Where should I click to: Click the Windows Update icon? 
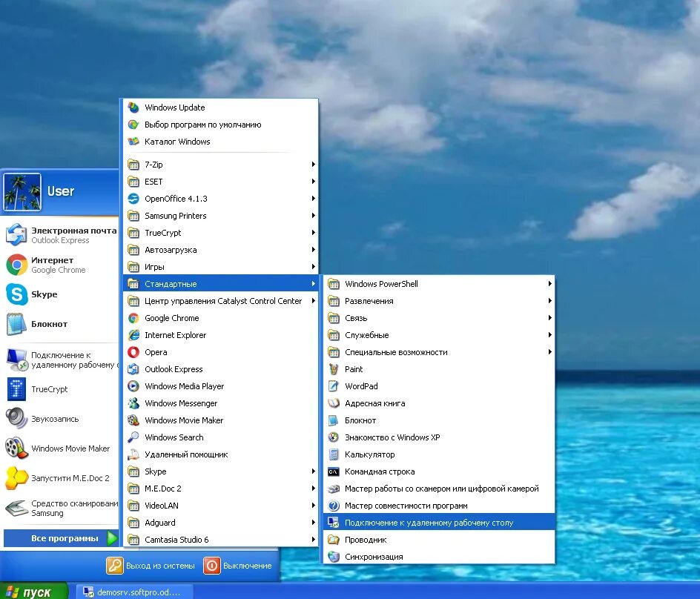click(133, 107)
